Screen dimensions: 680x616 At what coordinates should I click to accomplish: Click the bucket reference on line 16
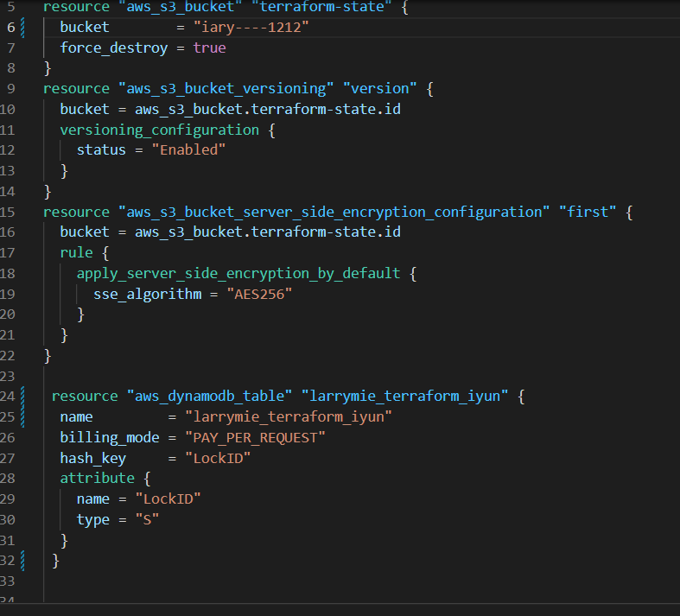(x=268, y=232)
